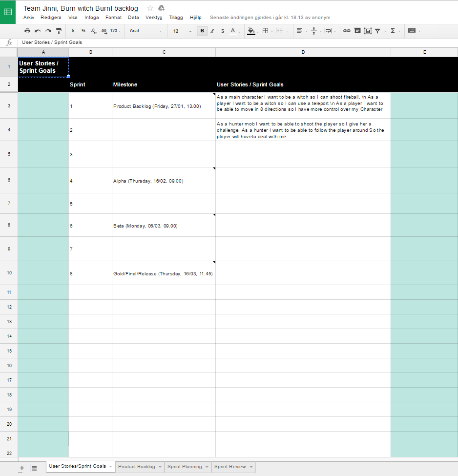Select the paint format tool
458x476 pixels.
tap(59, 31)
